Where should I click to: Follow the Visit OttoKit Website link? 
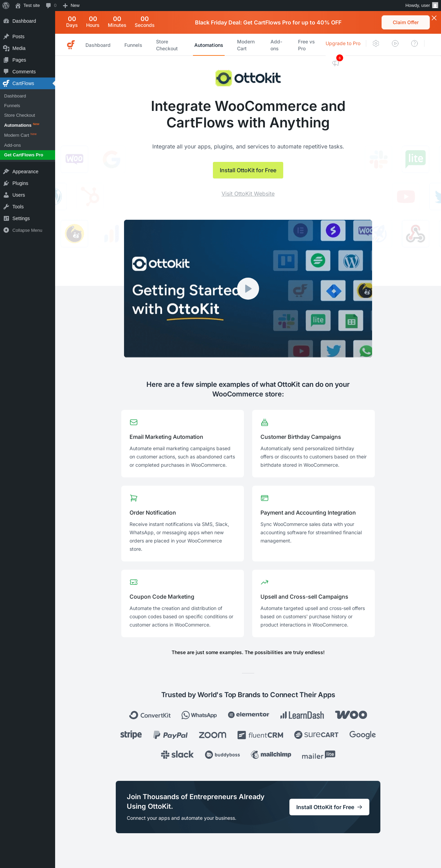coord(248,194)
